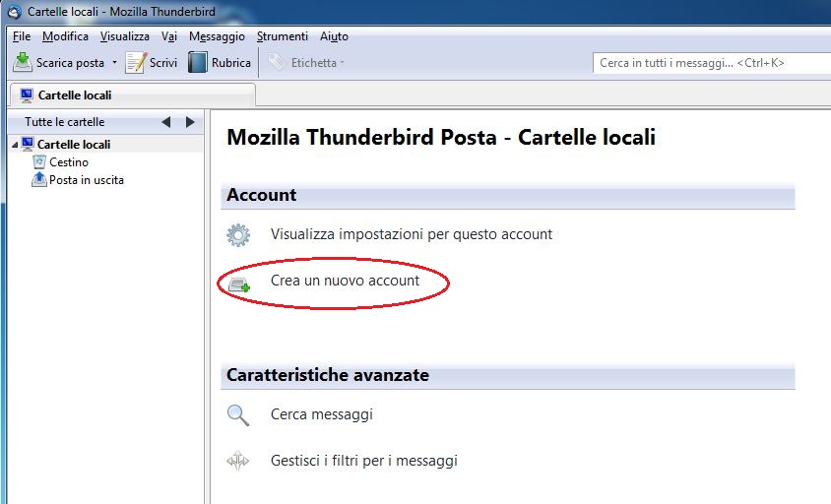The height and width of the screenshot is (504, 831).
Task: Open the Visualizza menu
Action: click(124, 36)
